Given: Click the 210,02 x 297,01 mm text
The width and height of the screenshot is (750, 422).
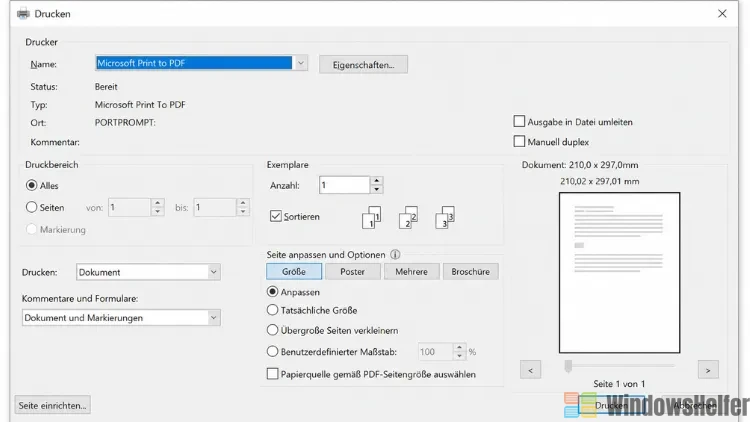Looking at the screenshot, I should pyautogui.click(x=600, y=181).
